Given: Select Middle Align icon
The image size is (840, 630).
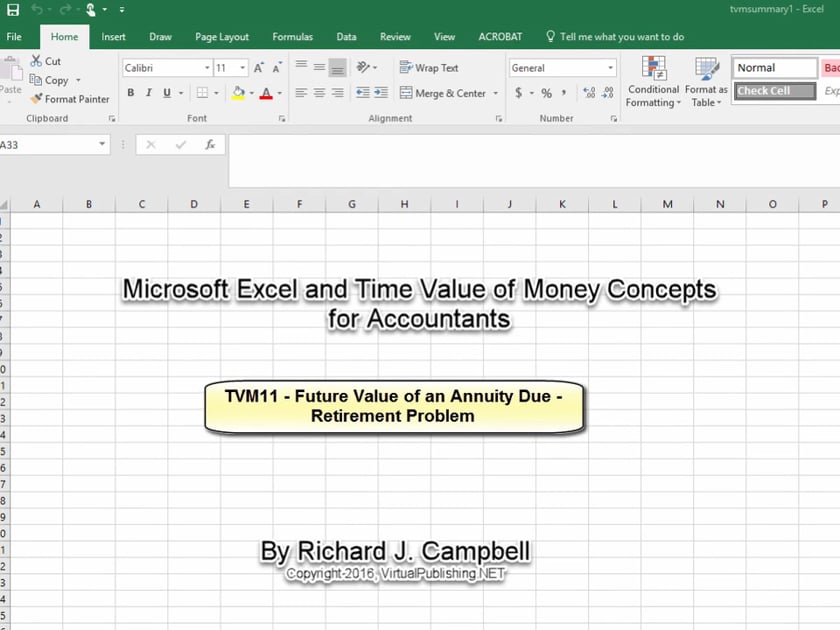Looking at the screenshot, I should 319,67.
